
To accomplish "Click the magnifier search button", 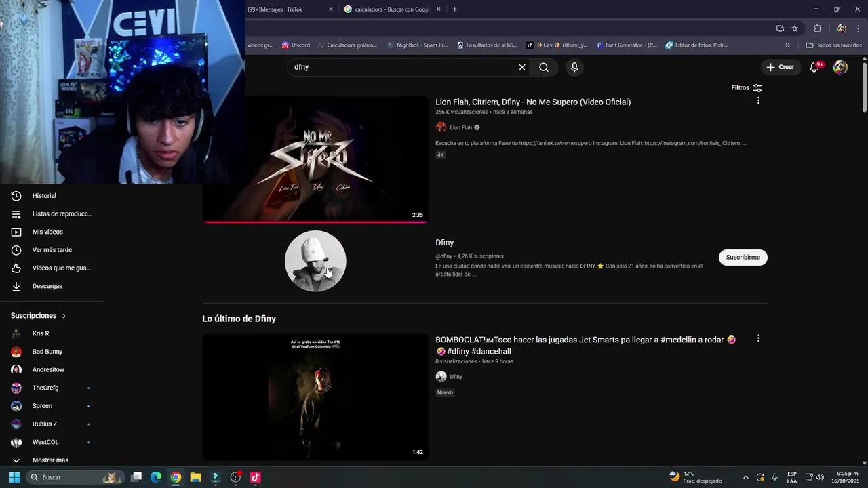I will tap(544, 67).
